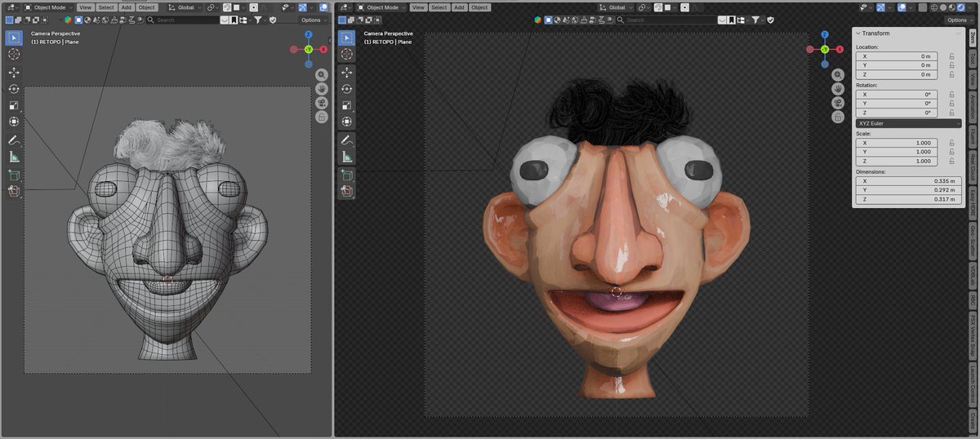The width and height of the screenshot is (980, 439).
Task: Toggle Z scale lock in Transform panel
Action: coord(951,161)
